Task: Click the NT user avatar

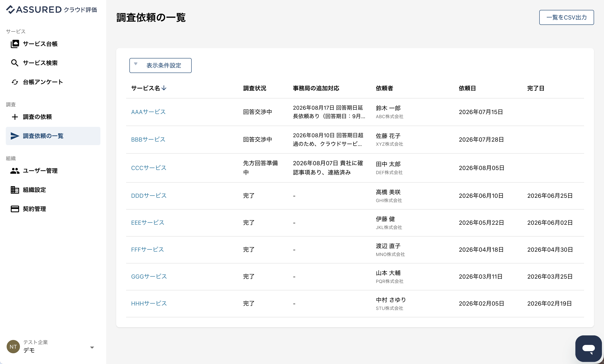Action: point(13,347)
